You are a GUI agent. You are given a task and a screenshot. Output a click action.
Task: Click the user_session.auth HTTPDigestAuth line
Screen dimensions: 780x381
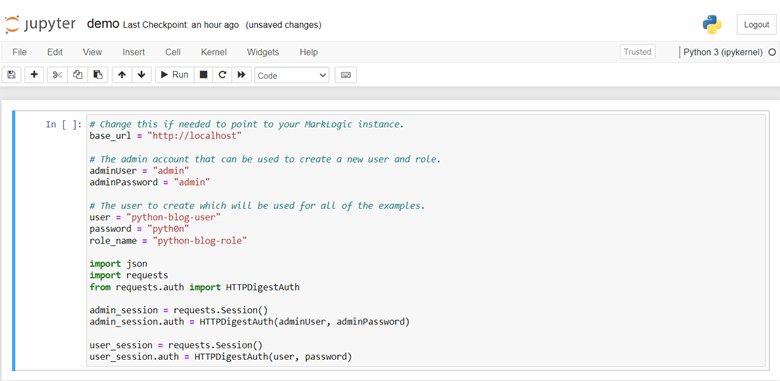(221, 357)
